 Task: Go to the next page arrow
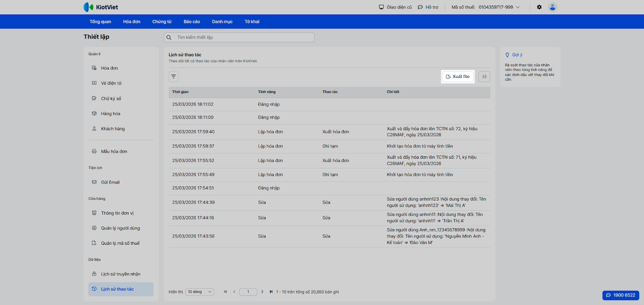coord(262,292)
